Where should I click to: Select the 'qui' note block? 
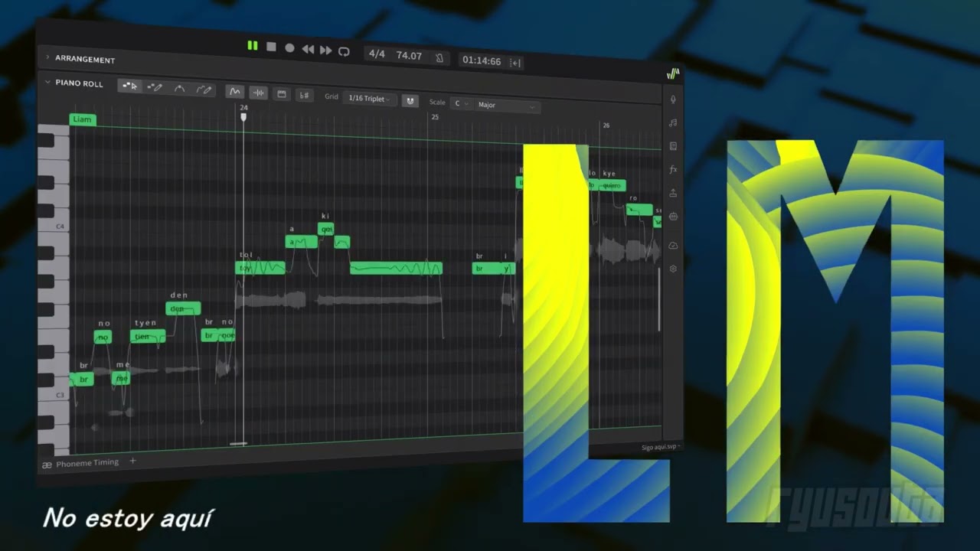coord(326,229)
